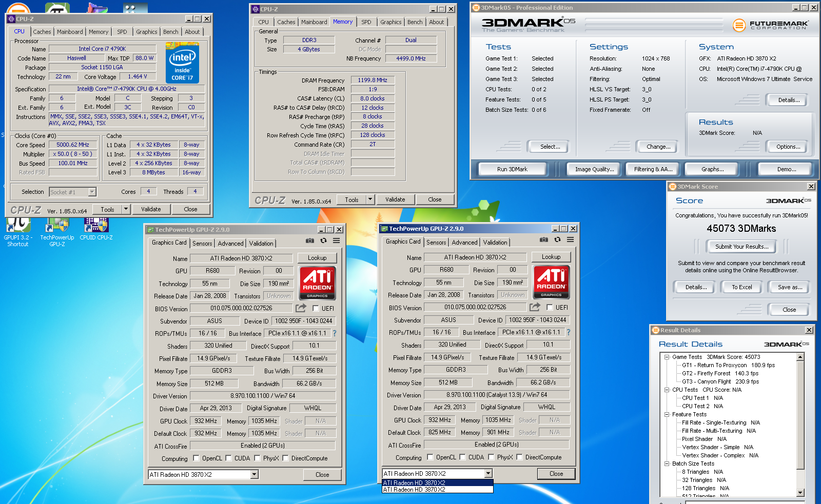Toggle UEFI checkbox in right GPU-Z window
The height and width of the screenshot is (504, 821).
tap(550, 307)
